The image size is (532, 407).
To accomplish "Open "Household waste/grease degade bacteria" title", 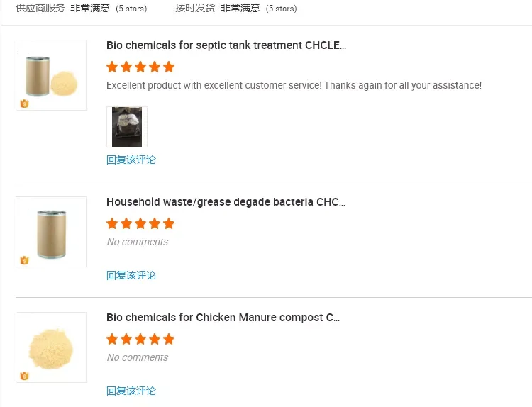I will coord(226,202).
